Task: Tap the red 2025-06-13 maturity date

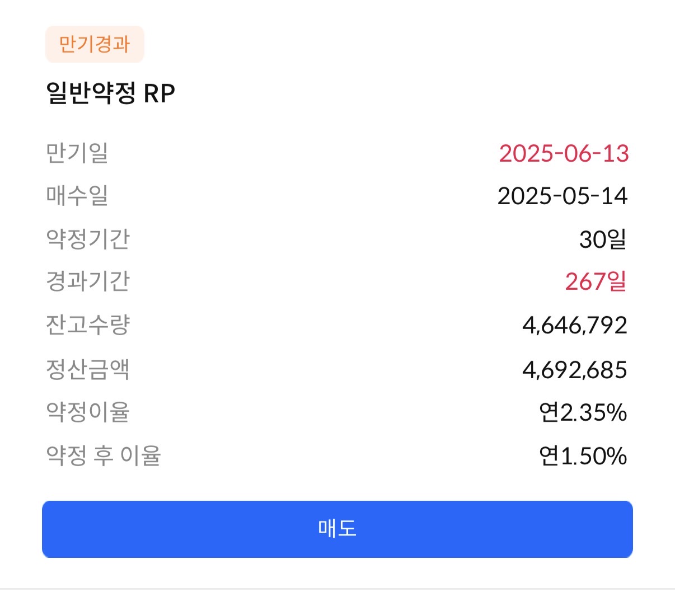Action: pyautogui.click(x=564, y=153)
